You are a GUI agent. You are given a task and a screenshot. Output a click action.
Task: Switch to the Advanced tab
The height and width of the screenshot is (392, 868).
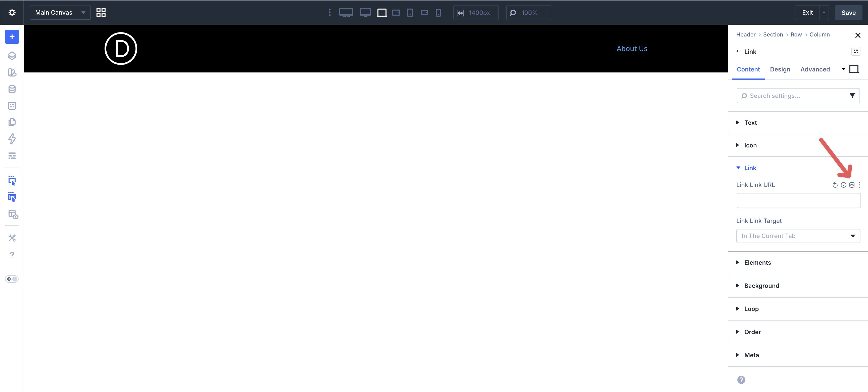(815, 69)
